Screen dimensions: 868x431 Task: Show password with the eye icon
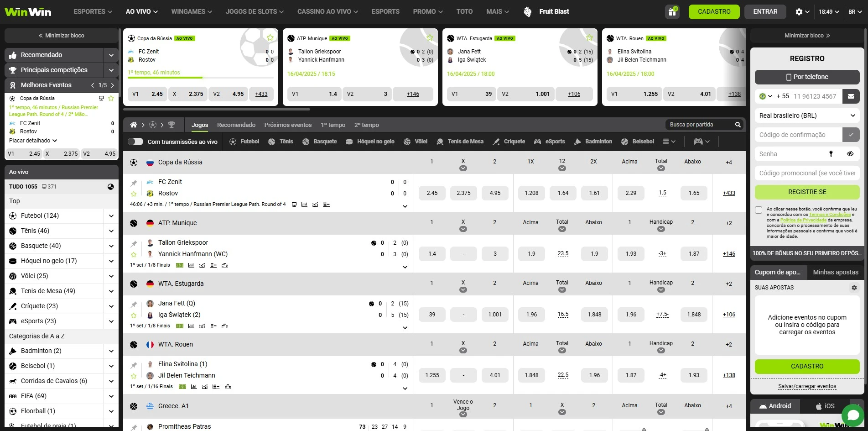850,154
